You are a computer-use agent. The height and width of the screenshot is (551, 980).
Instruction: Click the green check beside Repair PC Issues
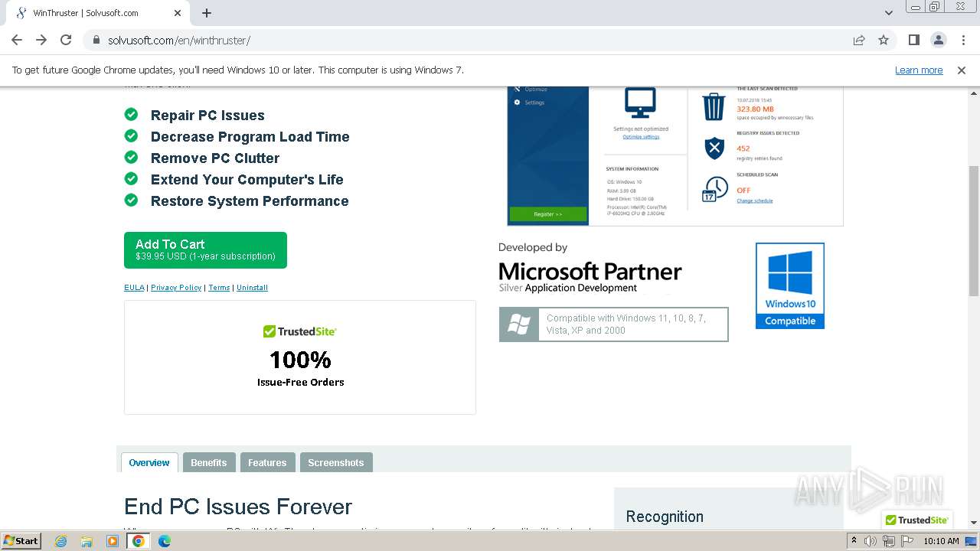132,115
